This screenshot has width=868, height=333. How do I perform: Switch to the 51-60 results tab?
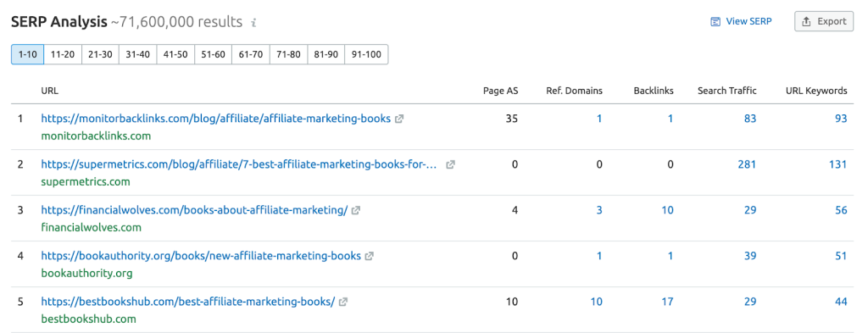pos(213,55)
